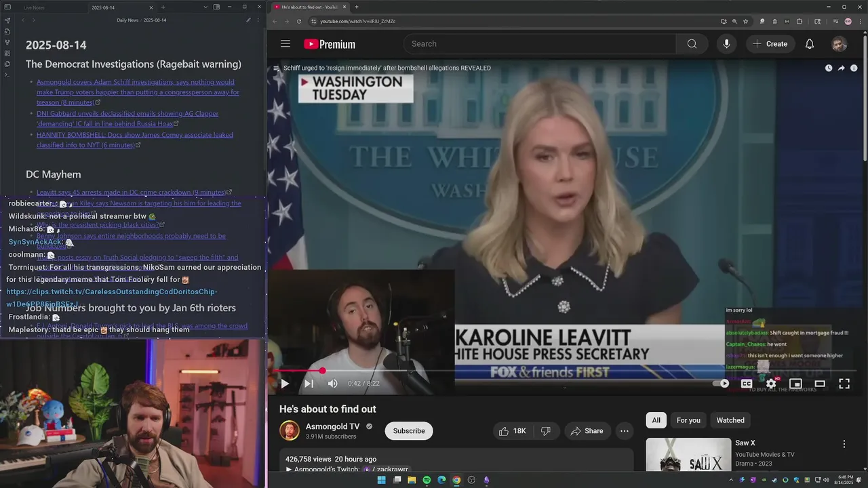Open more actions ellipsis beside Share
This screenshot has height=488, width=868.
tap(625, 431)
